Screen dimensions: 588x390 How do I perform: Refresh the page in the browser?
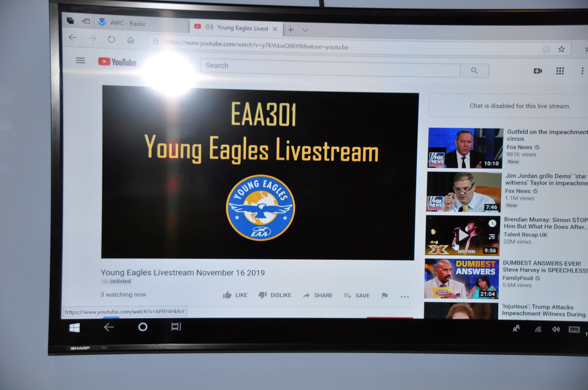click(x=111, y=39)
